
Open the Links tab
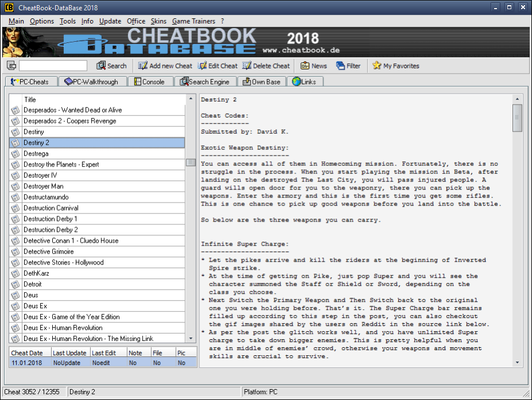coord(304,81)
